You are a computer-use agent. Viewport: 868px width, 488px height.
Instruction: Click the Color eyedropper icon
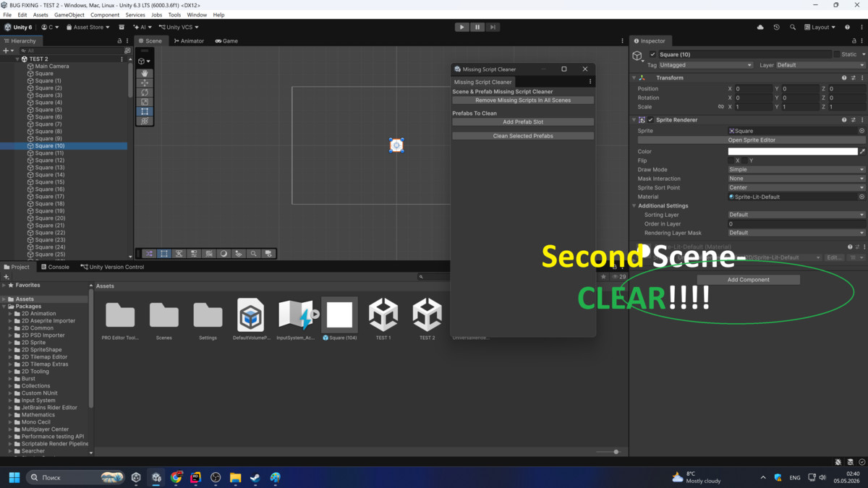(x=861, y=152)
